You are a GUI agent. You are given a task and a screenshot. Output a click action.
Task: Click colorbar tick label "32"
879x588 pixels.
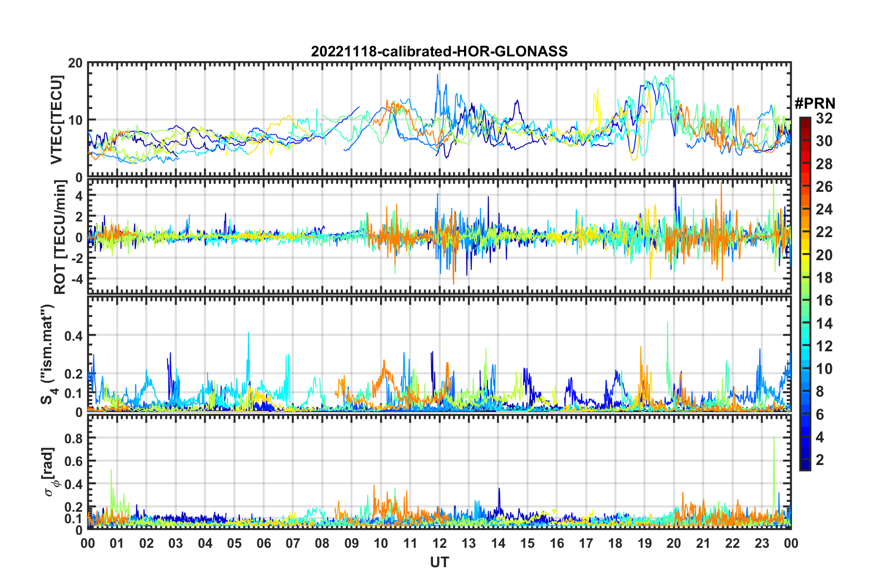pyautogui.click(x=824, y=118)
